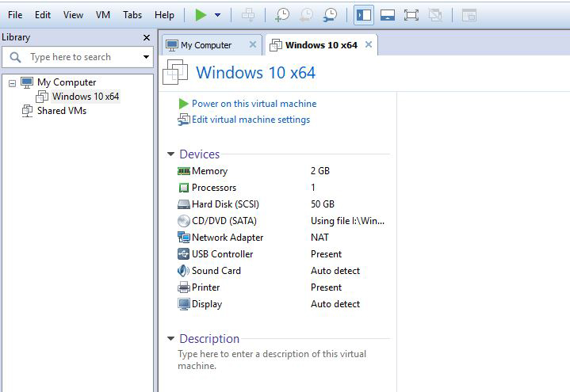
Task: Select the CD/DVD (SATA) label
Action: pos(224,221)
